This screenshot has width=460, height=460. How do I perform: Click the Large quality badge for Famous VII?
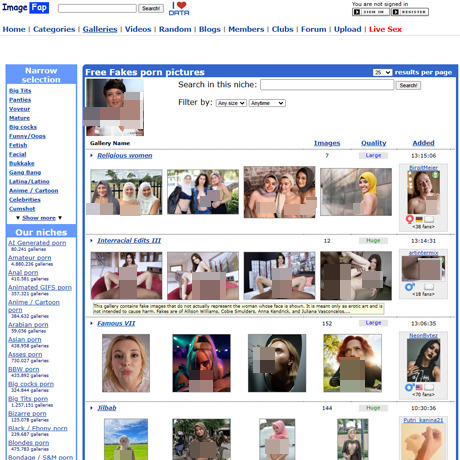pyautogui.click(x=373, y=323)
